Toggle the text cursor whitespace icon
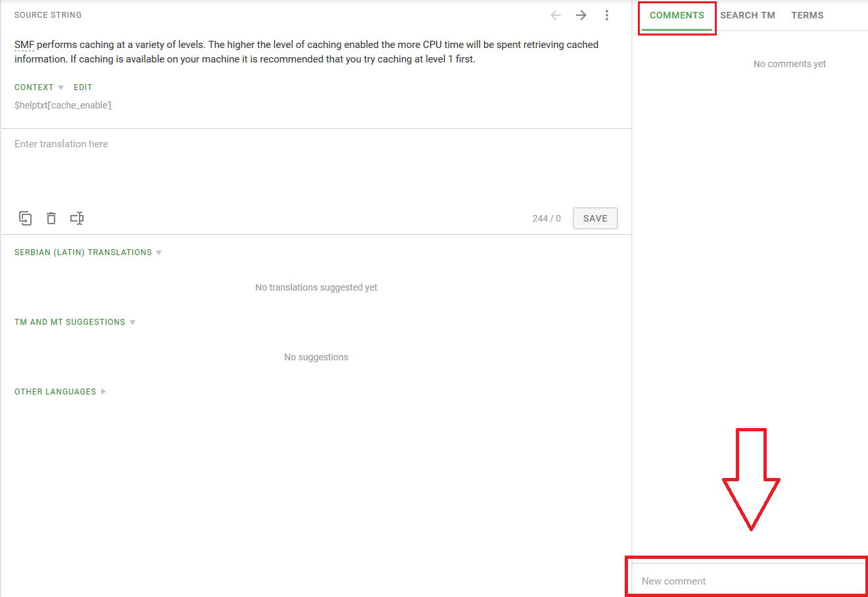Image resolution: width=868 pixels, height=597 pixels. [x=77, y=218]
